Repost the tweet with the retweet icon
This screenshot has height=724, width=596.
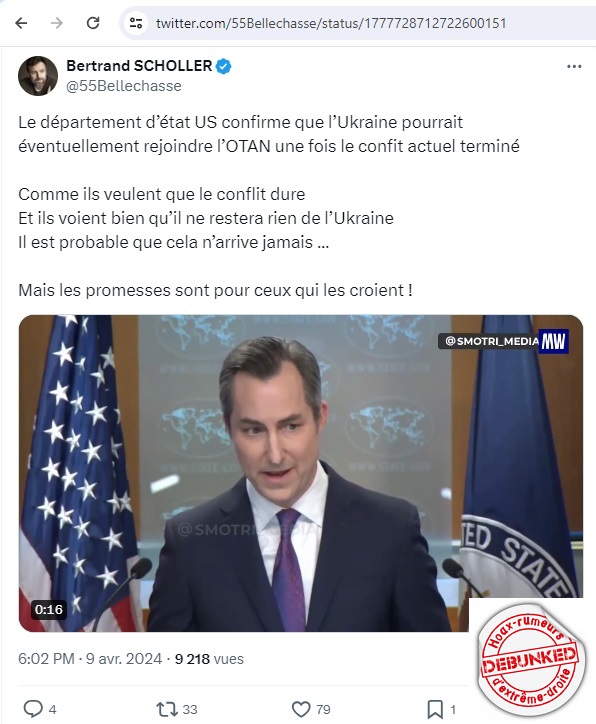167,709
